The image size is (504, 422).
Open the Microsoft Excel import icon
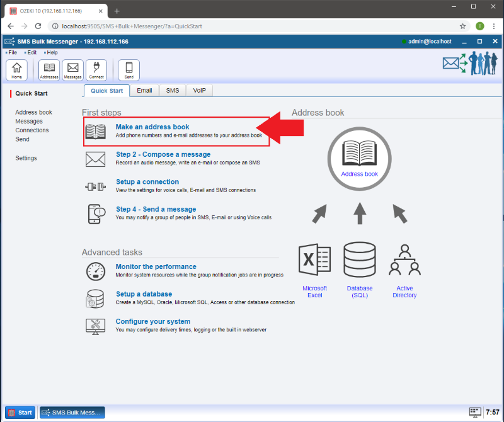[314, 259]
